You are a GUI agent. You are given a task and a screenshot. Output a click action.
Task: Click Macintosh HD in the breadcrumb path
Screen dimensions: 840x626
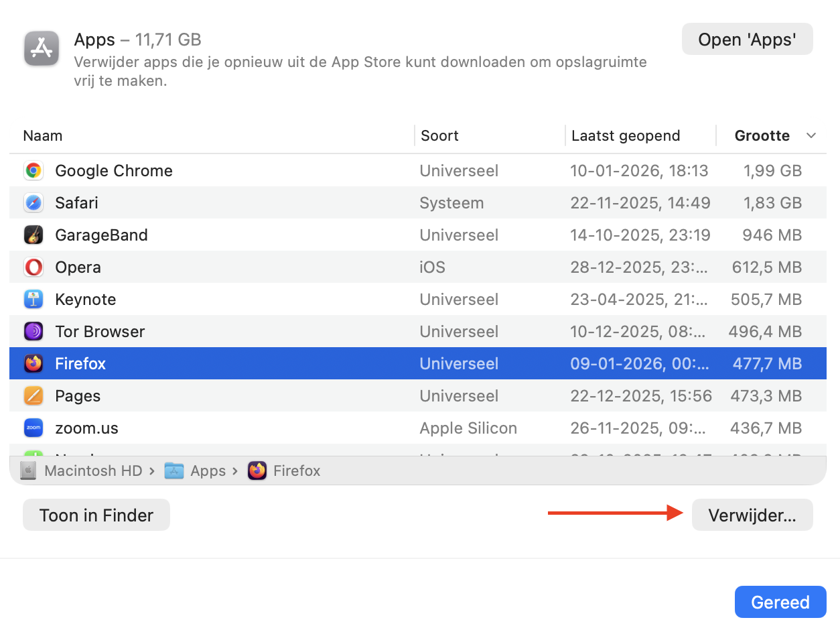[x=93, y=471]
